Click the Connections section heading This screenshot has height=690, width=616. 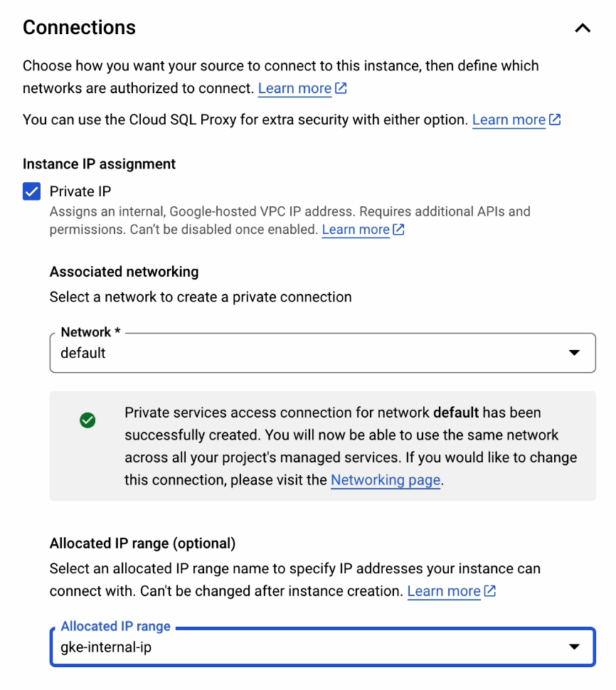click(79, 28)
